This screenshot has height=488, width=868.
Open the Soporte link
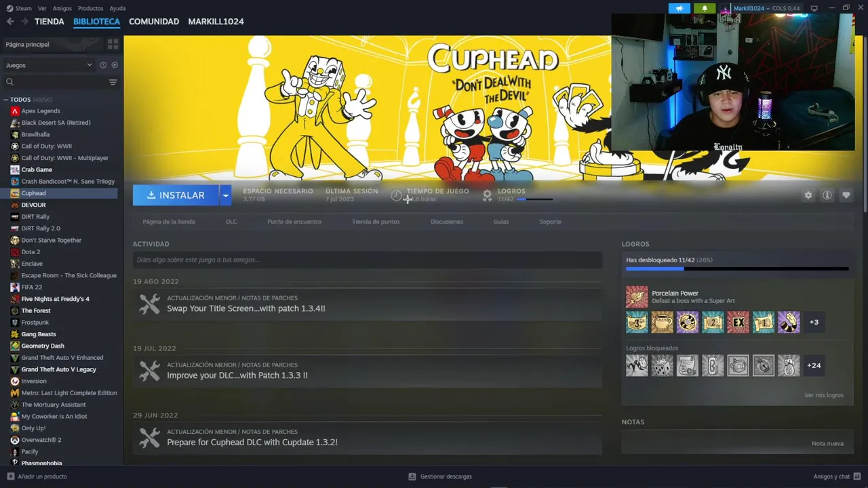(550, 222)
